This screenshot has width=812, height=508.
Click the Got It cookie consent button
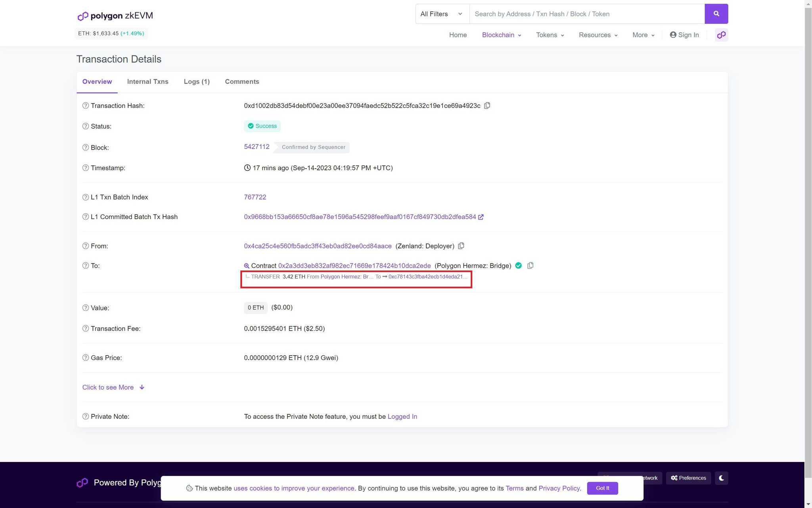tap(603, 488)
